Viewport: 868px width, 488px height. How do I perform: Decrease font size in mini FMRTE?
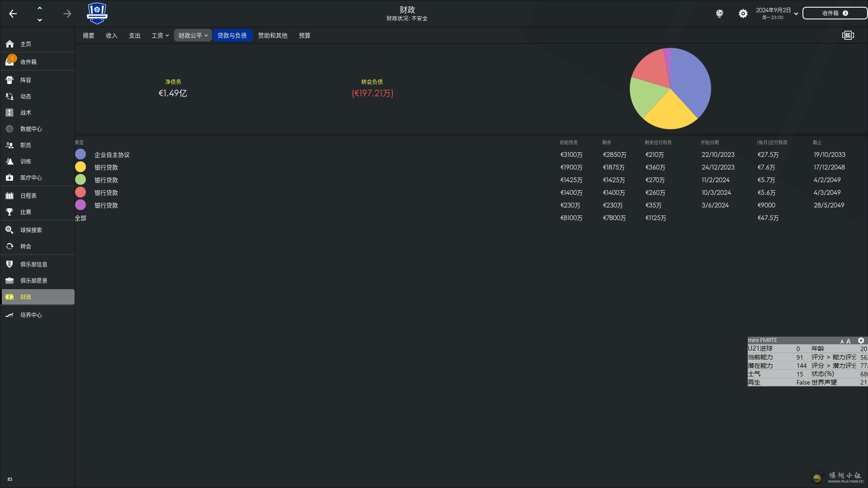[x=842, y=342]
